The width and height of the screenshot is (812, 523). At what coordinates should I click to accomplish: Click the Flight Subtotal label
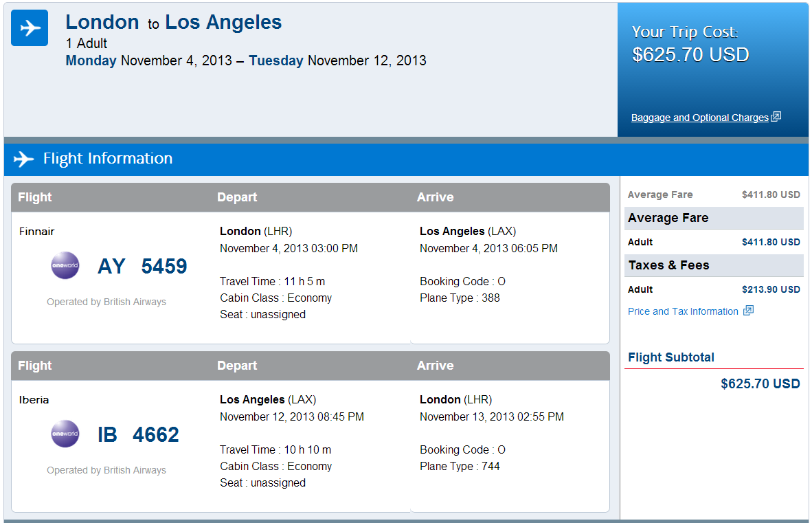tap(671, 357)
